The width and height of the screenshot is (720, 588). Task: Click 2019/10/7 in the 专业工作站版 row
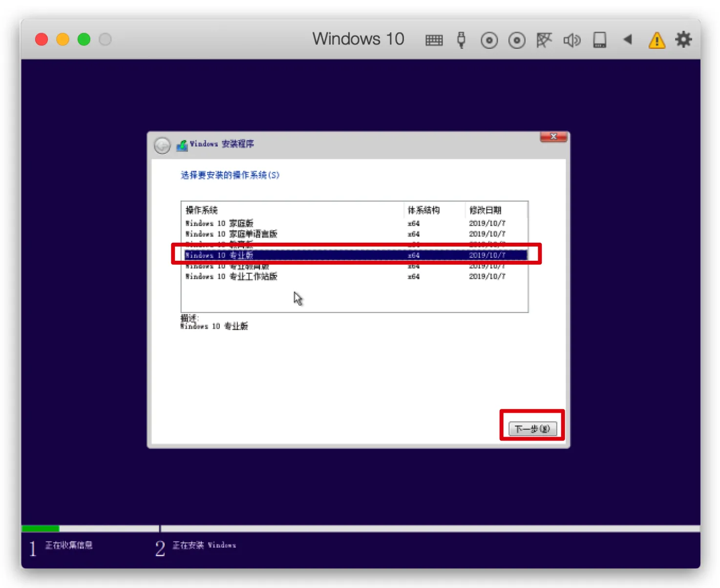pyautogui.click(x=487, y=276)
